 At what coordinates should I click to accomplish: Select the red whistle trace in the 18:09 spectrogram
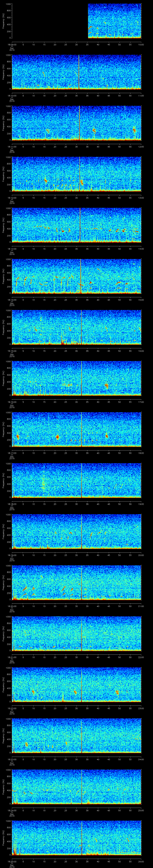pos(90,27)
